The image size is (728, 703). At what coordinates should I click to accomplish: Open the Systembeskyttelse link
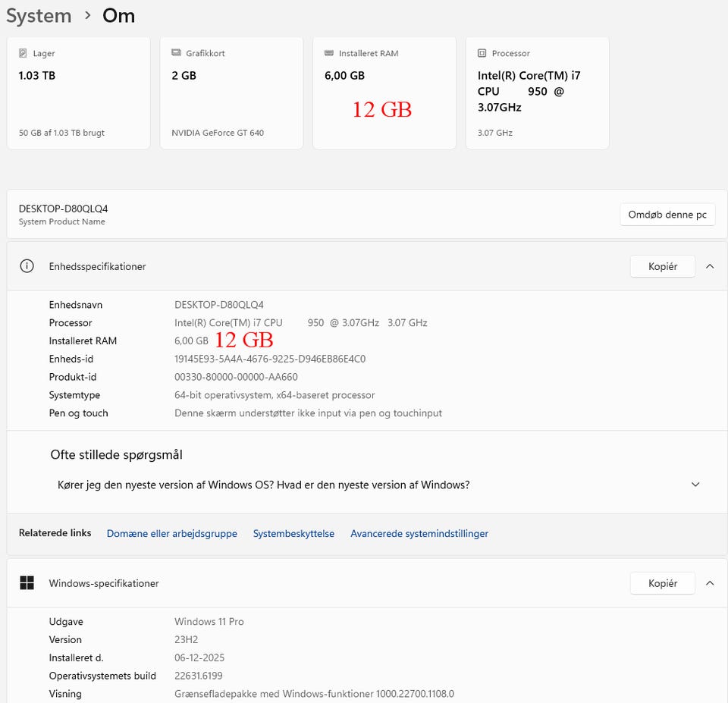click(x=293, y=534)
